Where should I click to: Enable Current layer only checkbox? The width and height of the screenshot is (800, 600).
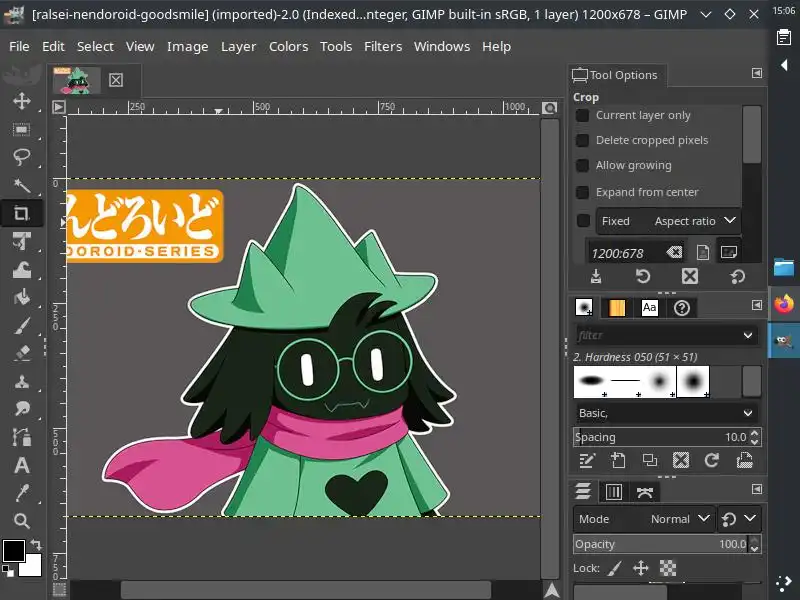pyautogui.click(x=582, y=115)
